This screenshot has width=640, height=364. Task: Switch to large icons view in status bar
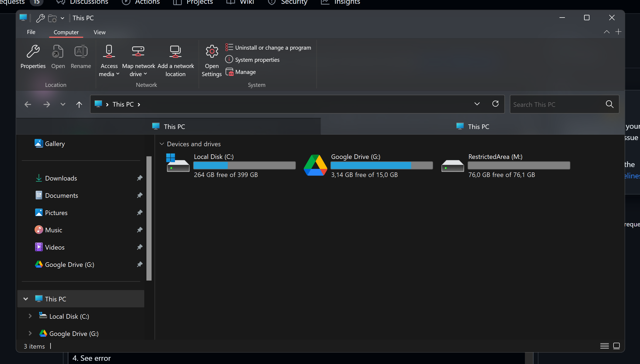point(617,346)
